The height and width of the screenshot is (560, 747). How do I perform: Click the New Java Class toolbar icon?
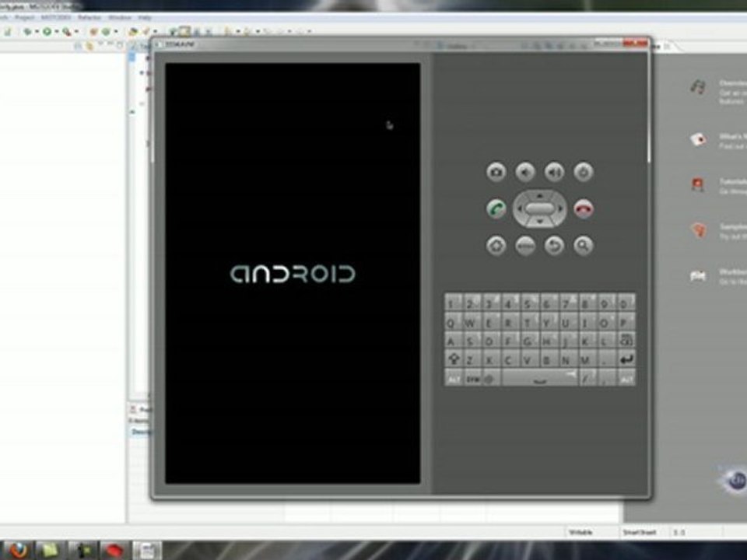(106, 31)
